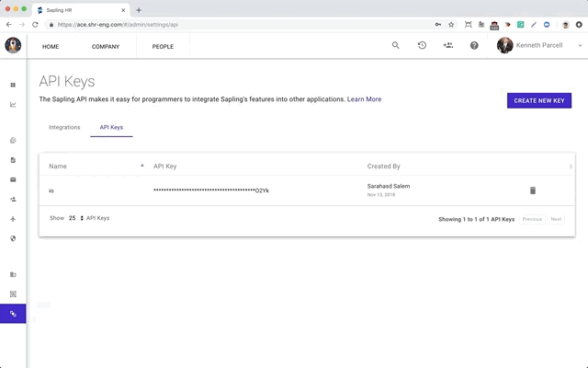
Task: Open the mail envelope icon in sidebar
Action: [x=13, y=179]
